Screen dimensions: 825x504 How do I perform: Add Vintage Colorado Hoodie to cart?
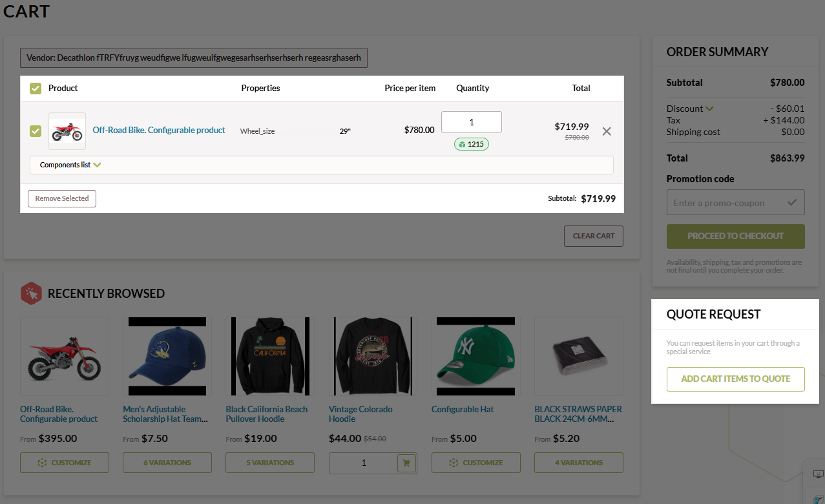(406, 463)
